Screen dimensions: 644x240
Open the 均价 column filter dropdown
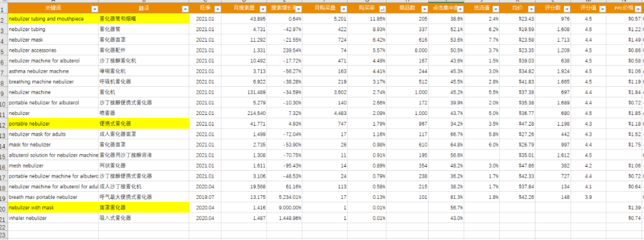[532, 8]
